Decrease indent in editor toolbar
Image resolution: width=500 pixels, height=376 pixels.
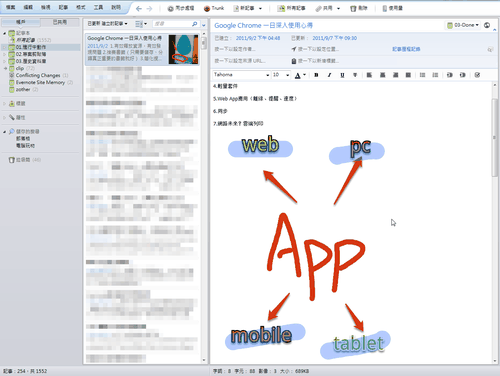[x=450, y=75]
